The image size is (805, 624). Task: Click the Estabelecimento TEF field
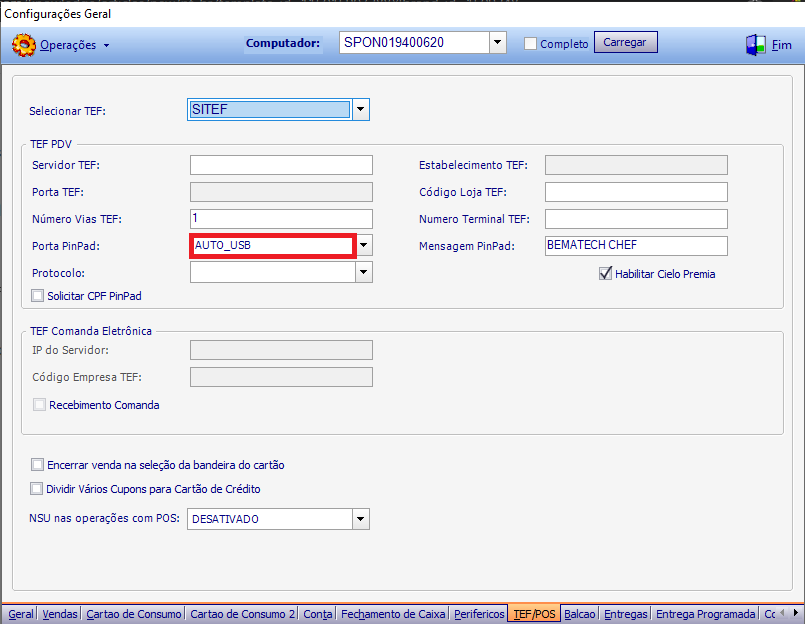point(636,165)
